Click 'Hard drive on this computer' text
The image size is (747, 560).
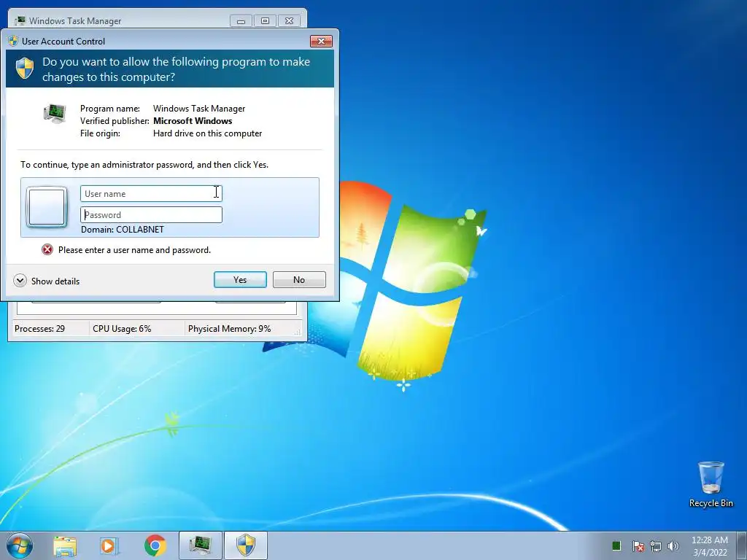coord(207,133)
